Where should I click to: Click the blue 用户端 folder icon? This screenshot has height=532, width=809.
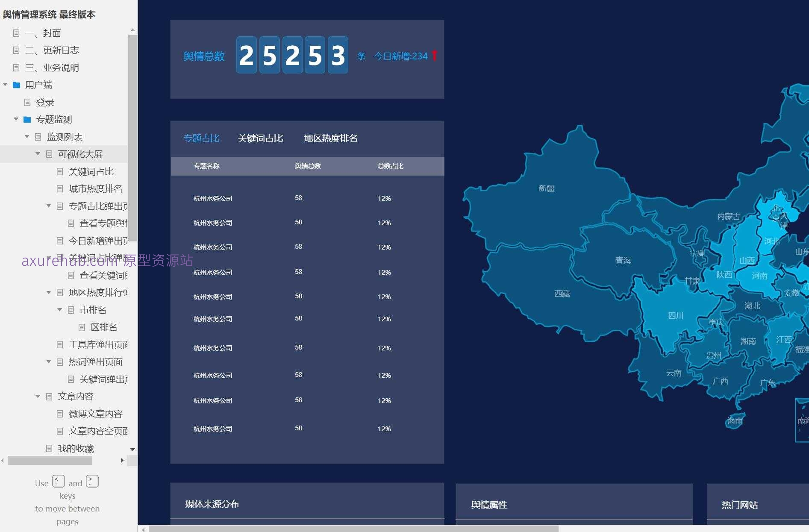pyautogui.click(x=17, y=85)
